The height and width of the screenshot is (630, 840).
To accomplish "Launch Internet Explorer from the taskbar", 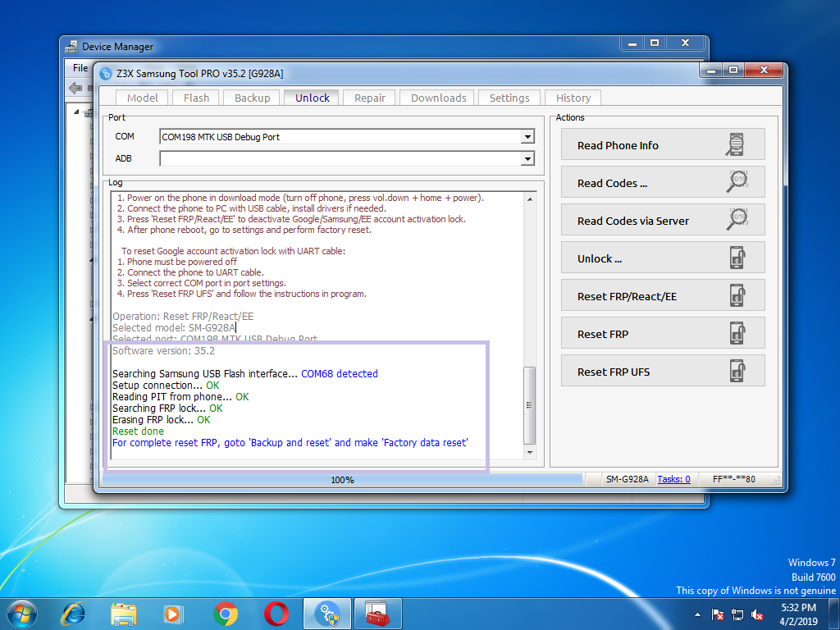I will pos(73,614).
